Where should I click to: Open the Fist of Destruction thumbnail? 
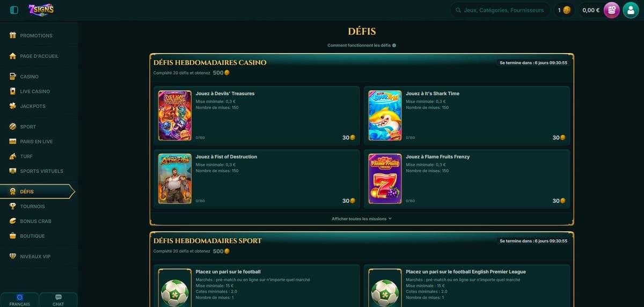click(x=175, y=179)
